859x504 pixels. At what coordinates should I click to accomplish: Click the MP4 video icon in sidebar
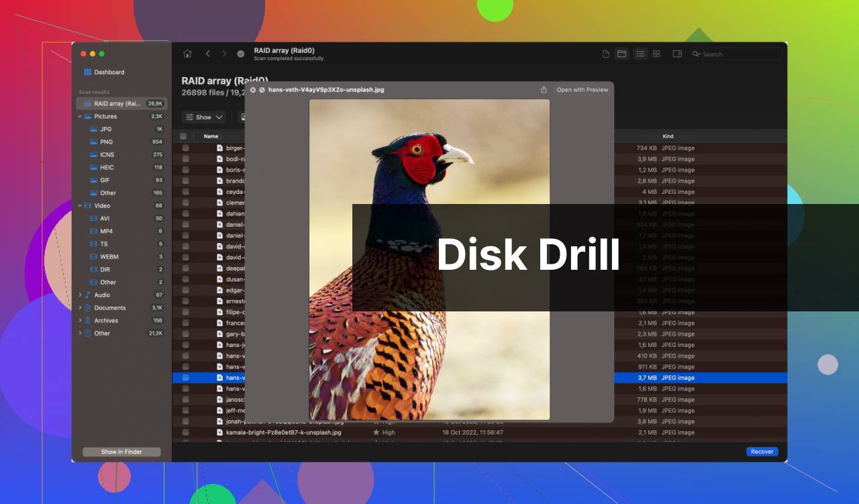tap(94, 231)
